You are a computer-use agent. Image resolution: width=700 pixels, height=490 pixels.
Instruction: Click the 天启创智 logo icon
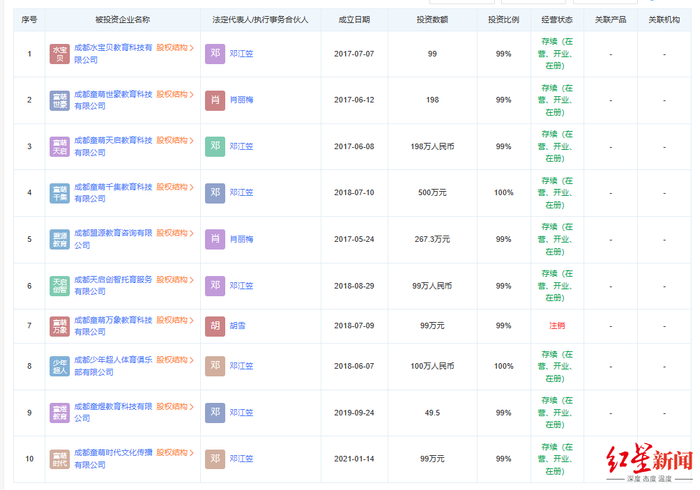click(x=60, y=285)
